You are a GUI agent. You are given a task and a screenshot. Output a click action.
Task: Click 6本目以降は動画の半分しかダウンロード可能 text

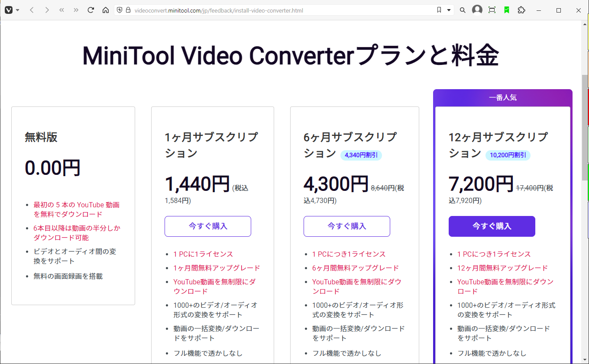[77, 233]
